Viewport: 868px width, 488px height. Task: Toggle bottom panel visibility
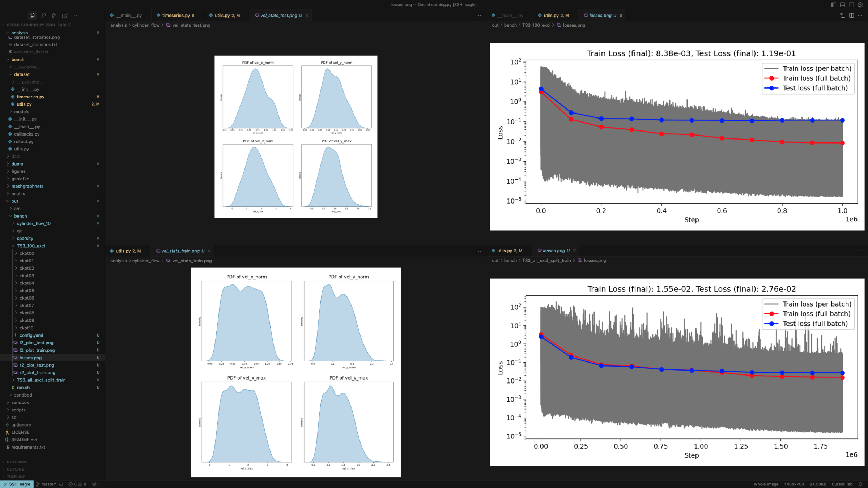pos(843,5)
